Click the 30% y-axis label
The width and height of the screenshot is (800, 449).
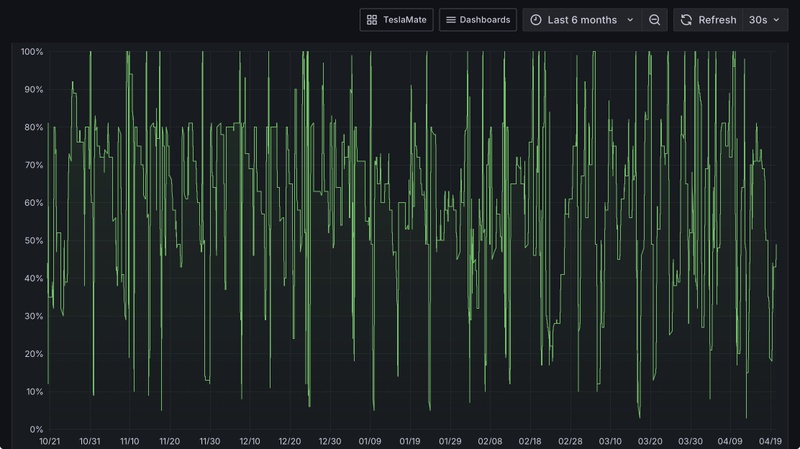point(34,316)
